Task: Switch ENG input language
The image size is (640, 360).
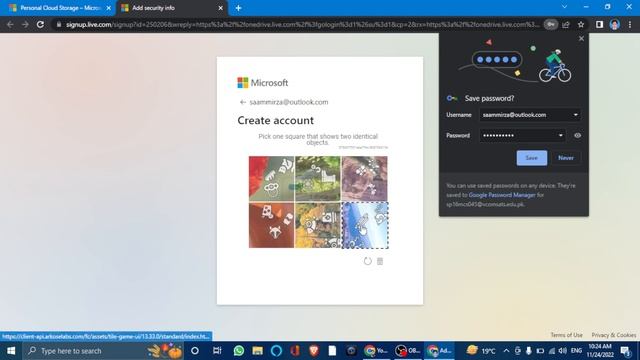Action: [x=576, y=351]
